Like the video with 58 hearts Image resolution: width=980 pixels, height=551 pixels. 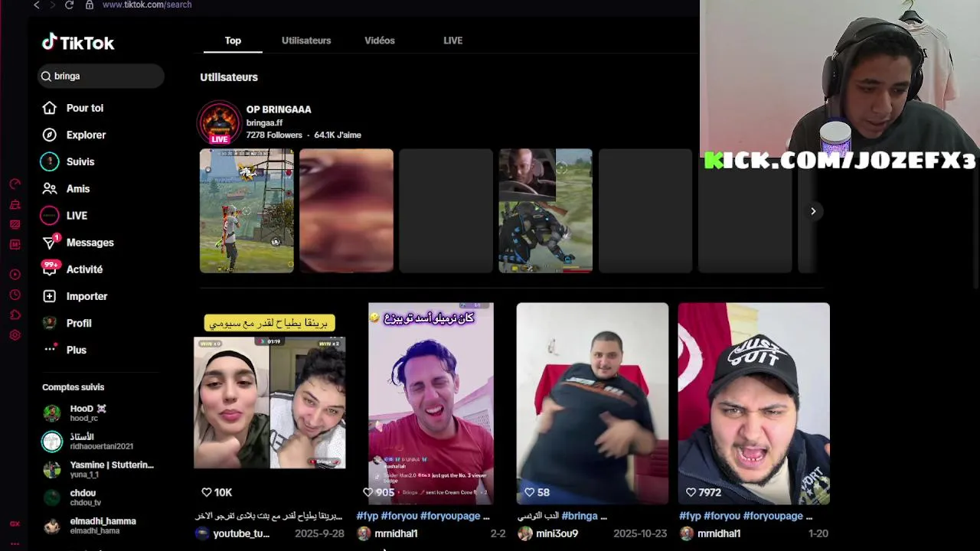[529, 492]
